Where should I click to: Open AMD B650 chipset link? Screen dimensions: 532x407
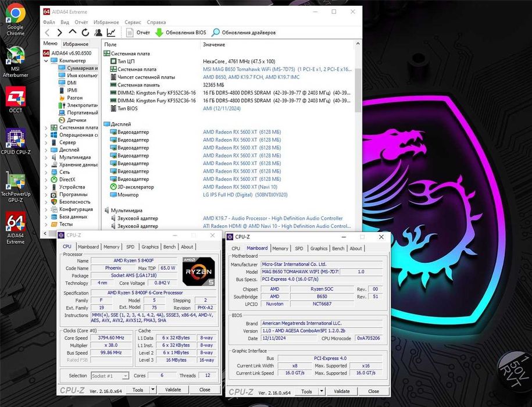pyautogui.click(x=251, y=77)
